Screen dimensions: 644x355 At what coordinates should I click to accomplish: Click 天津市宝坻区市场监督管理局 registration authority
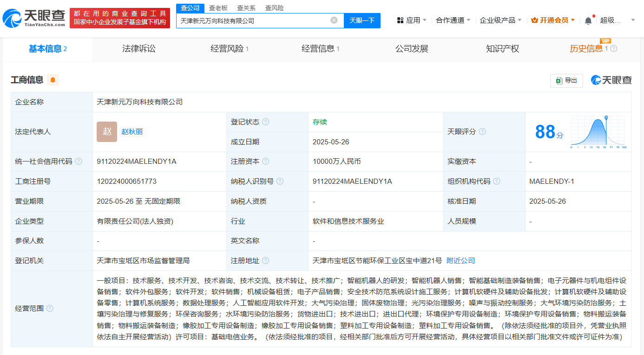point(143,261)
